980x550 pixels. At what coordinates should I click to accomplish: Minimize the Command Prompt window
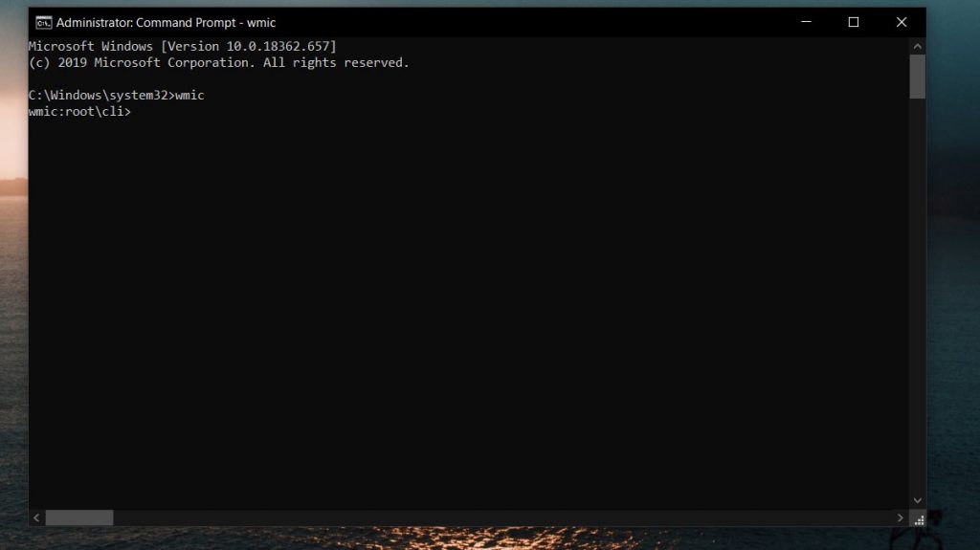tap(806, 22)
